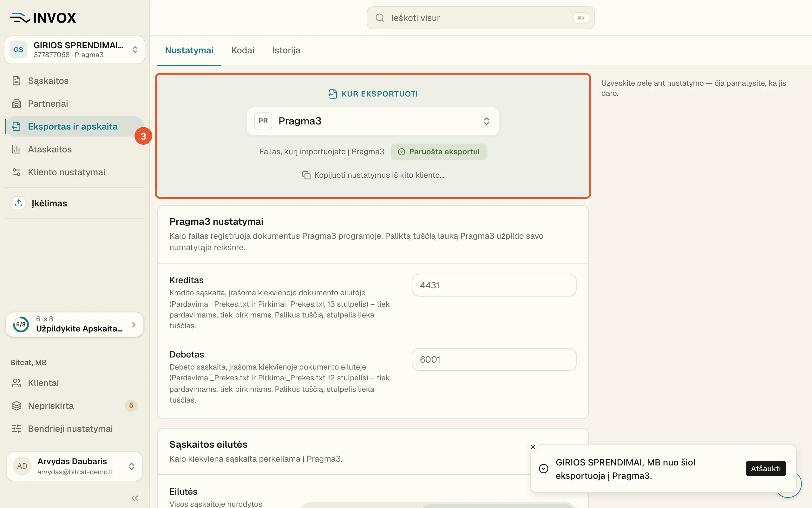Screen dimensions: 812x508
Task: Open Klientai in the sidebar
Action: [75, 383]
